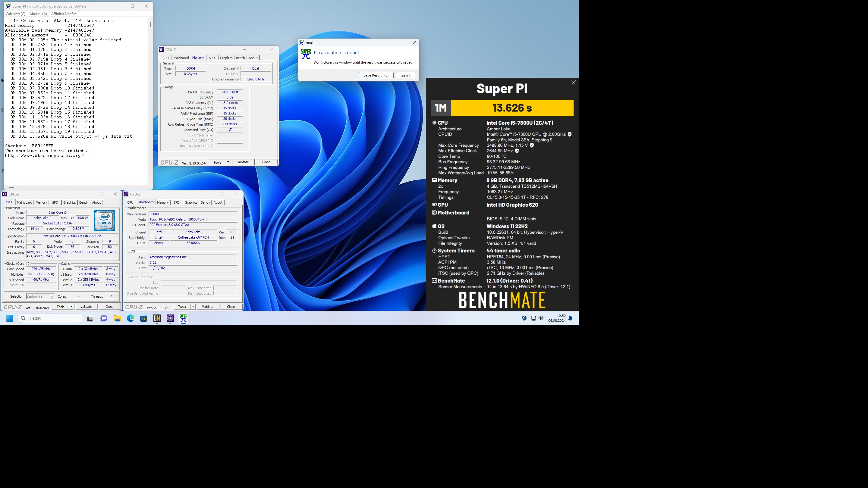This screenshot has height=488, width=868.
Task: Open the clock and date 06.08.2024
Action: [557, 318]
